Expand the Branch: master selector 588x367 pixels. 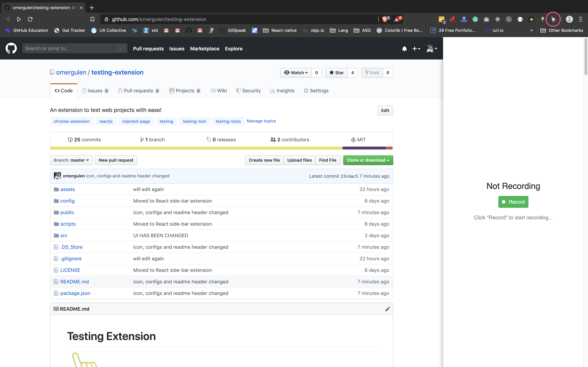click(x=71, y=160)
